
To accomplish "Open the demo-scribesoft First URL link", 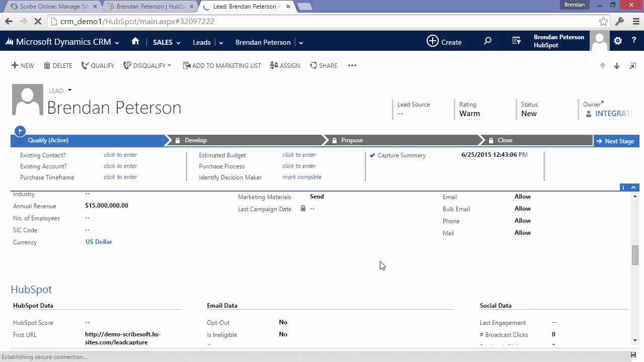I will (123, 338).
